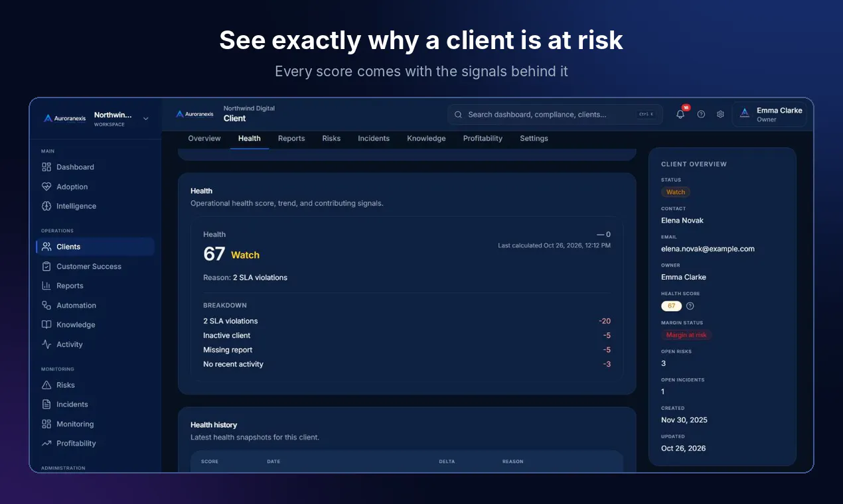Go to Adoption in the sidebar

coord(95,187)
